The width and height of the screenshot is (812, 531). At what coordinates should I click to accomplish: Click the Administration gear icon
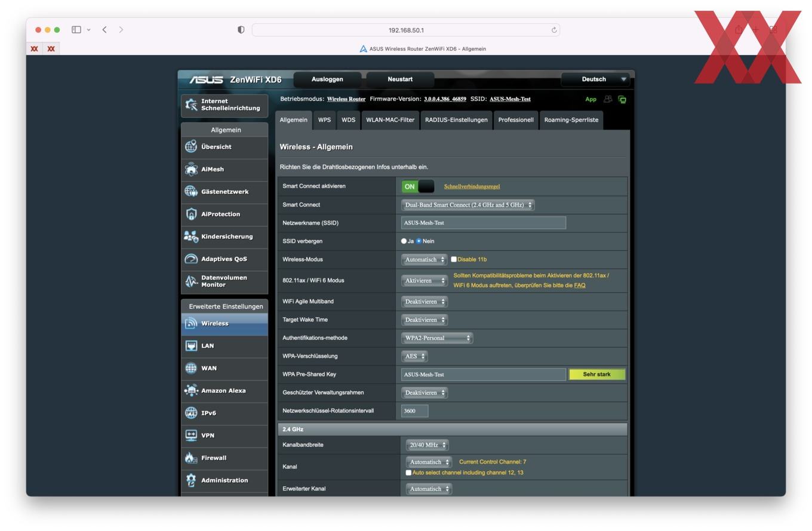(x=191, y=480)
